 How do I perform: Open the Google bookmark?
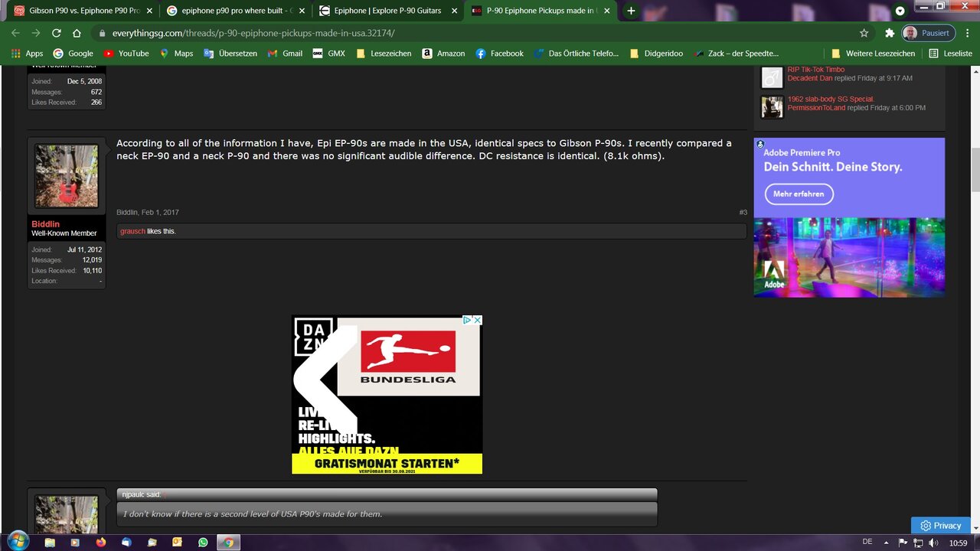[x=73, y=54]
